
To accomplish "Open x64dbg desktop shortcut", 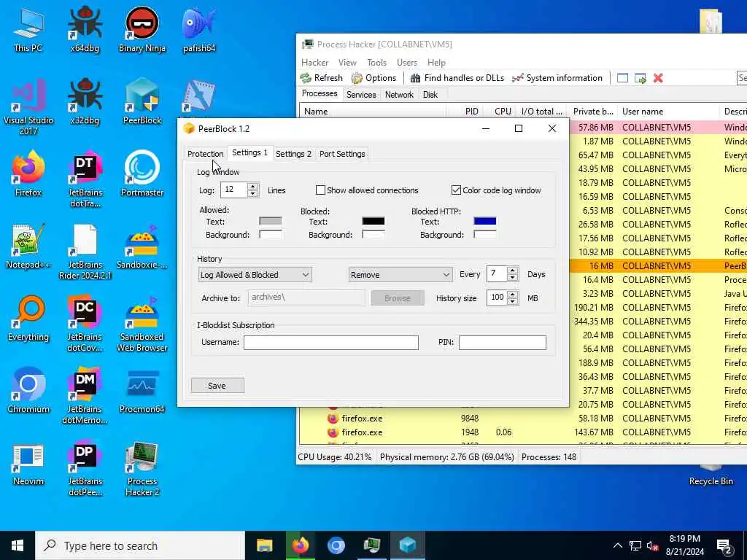I will (85, 29).
